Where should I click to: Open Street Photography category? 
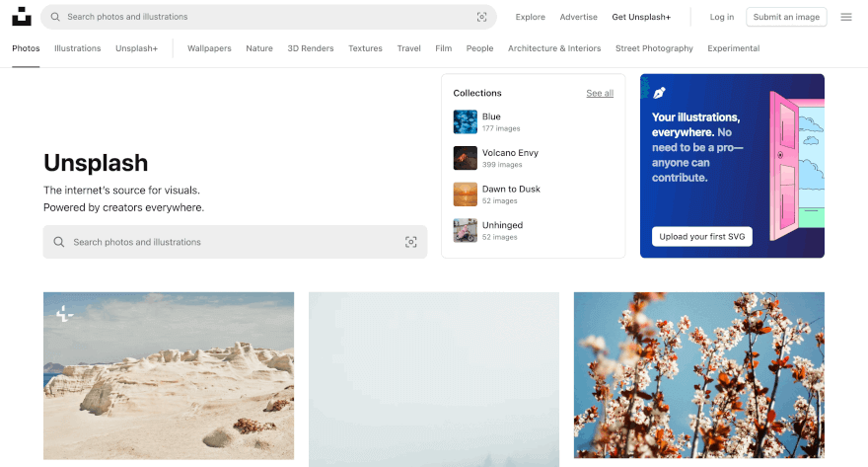tap(654, 48)
